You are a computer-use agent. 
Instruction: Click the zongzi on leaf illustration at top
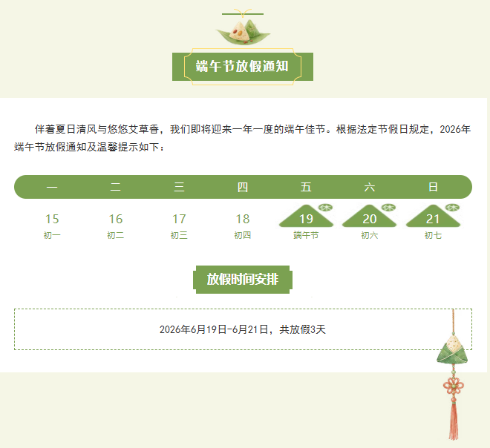click(x=243, y=32)
